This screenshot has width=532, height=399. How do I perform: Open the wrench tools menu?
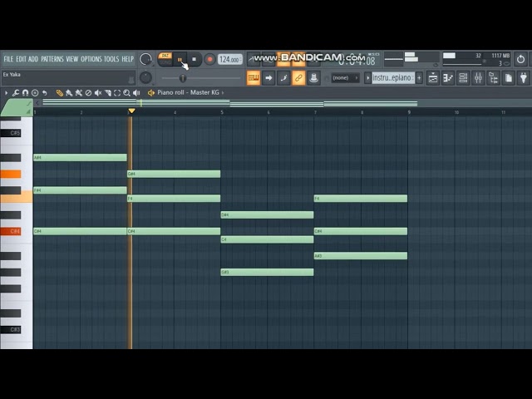(16, 92)
